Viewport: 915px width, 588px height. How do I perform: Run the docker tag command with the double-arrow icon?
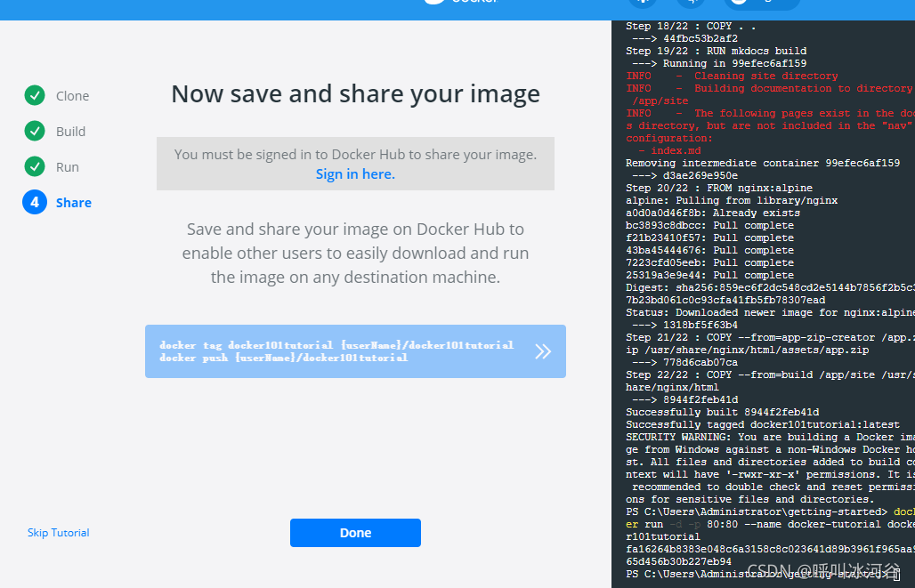pos(543,351)
